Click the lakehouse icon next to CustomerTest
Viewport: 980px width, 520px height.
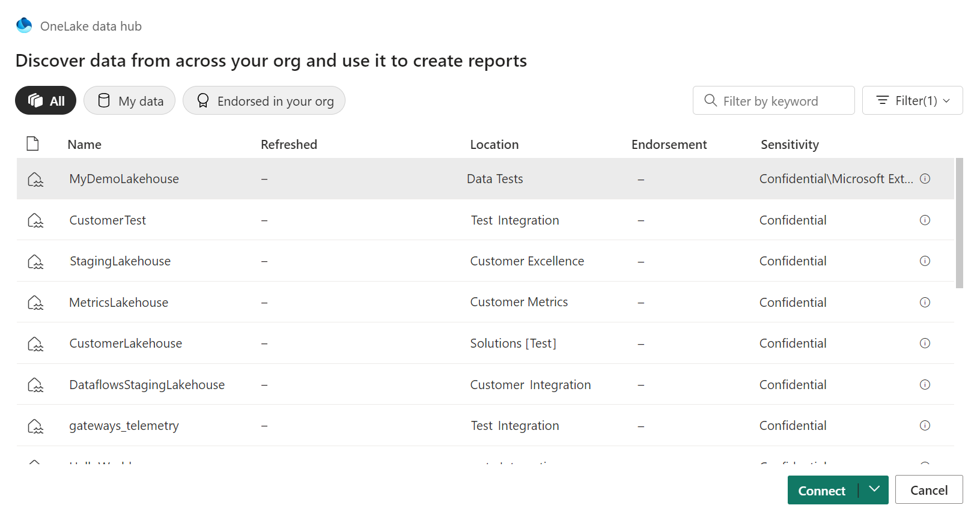pyautogui.click(x=35, y=220)
